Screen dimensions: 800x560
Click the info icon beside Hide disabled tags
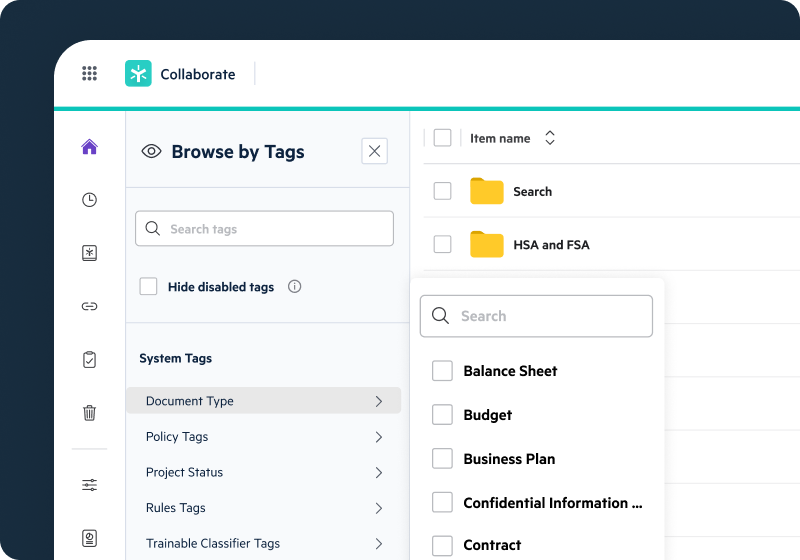(294, 287)
